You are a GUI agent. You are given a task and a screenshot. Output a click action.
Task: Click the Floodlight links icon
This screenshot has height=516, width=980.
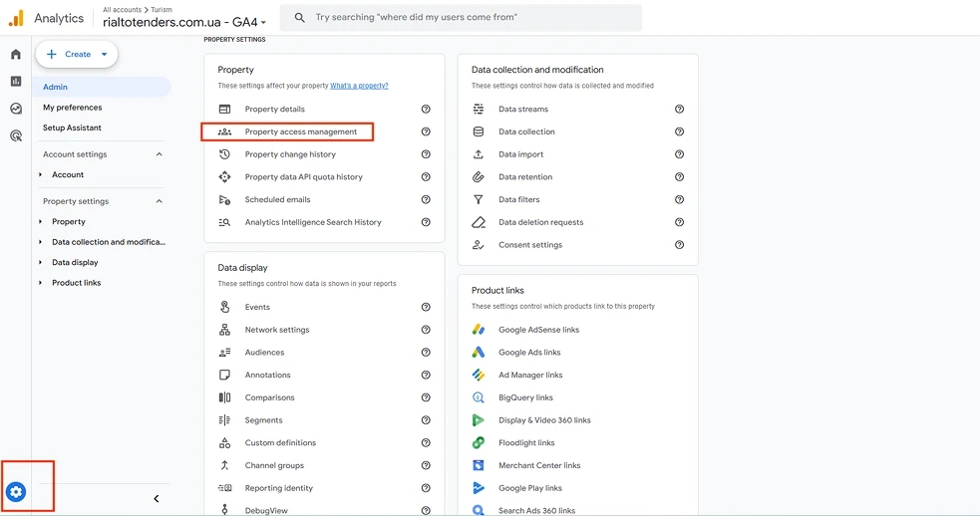[x=479, y=443]
